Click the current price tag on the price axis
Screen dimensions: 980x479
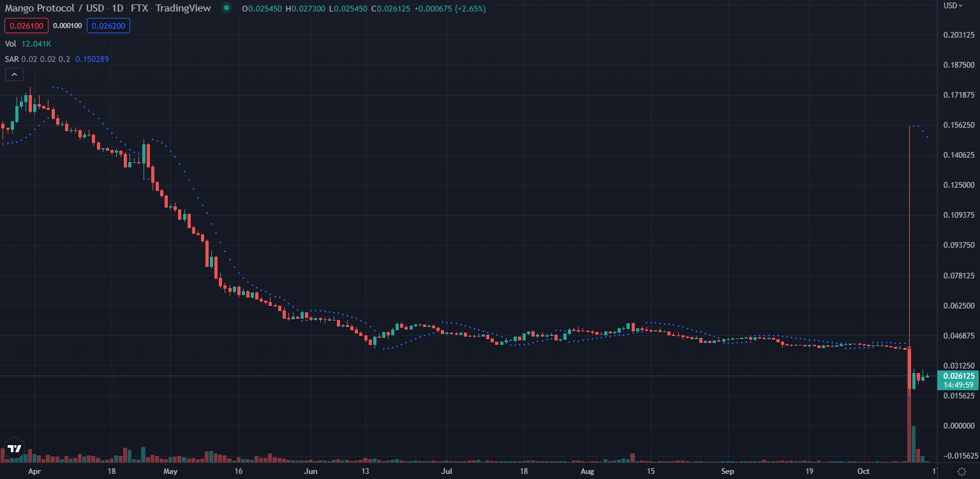(x=958, y=376)
